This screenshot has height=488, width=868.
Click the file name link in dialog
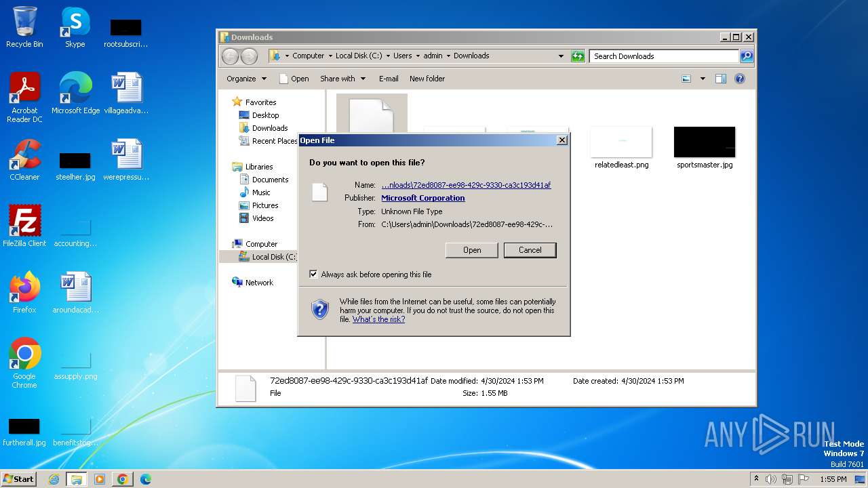click(466, 185)
